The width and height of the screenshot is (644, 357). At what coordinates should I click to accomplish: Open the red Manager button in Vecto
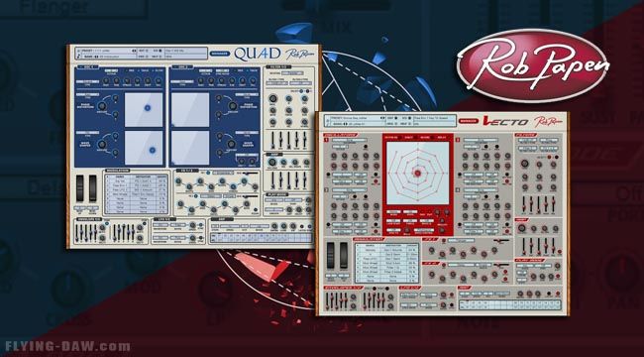click(x=469, y=121)
